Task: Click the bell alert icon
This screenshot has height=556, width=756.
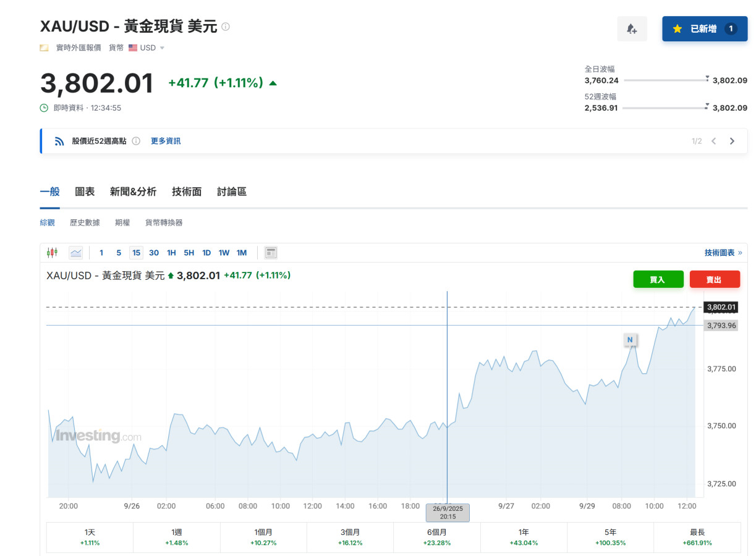Action: point(632,29)
